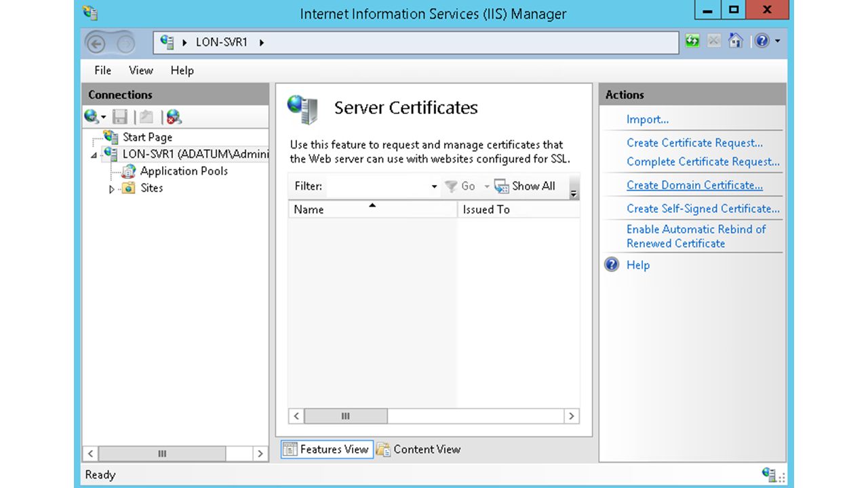The width and height of the screenshot is (868, 488).
Task: Sort by the Issued To column header
Action: 518,209
